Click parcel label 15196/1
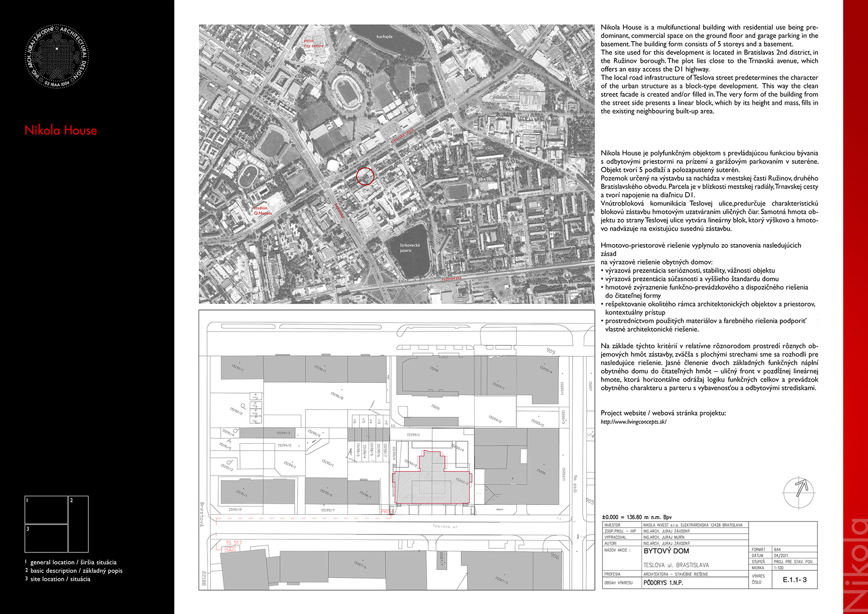 (x=321, y=368)
